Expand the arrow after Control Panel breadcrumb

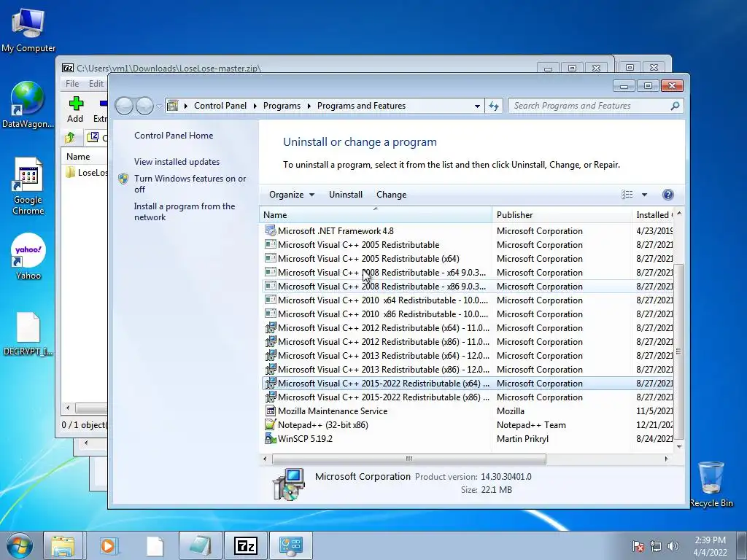[255, 106]
